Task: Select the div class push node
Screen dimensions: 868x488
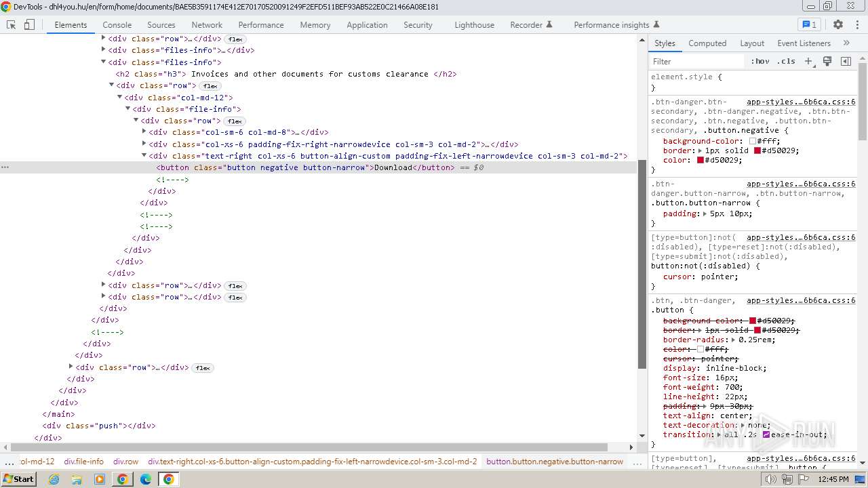Action: [99, 426]
